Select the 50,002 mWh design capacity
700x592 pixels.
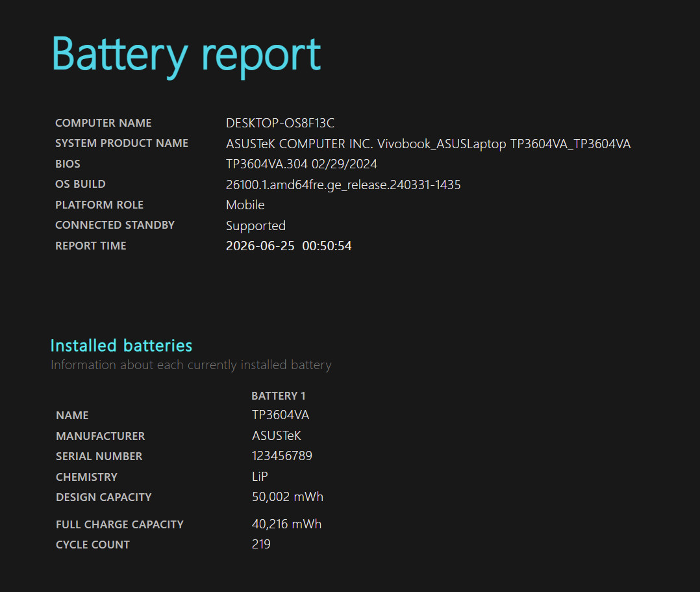click(x=288, y=497)
